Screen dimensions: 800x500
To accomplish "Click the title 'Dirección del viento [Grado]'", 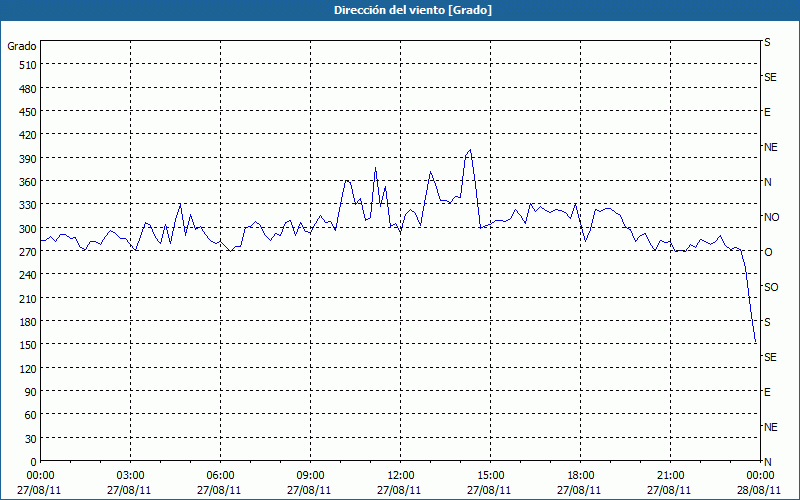I will (413, 10).
